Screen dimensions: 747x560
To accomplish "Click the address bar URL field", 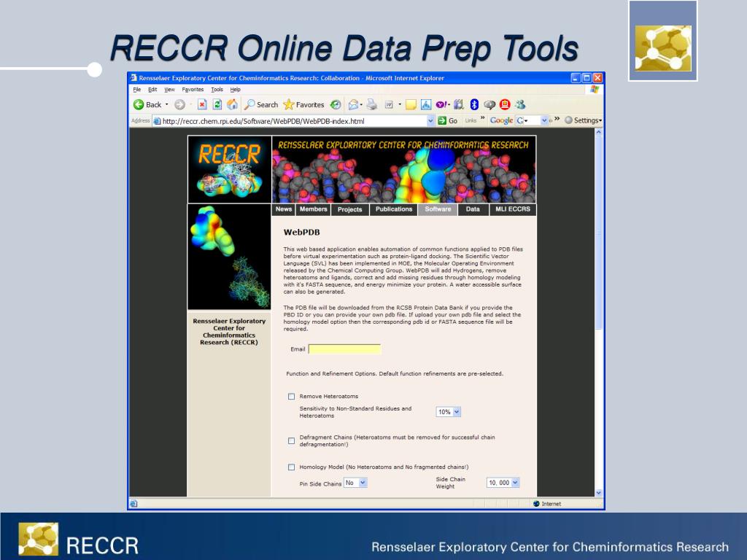I will tap(293, 121).
